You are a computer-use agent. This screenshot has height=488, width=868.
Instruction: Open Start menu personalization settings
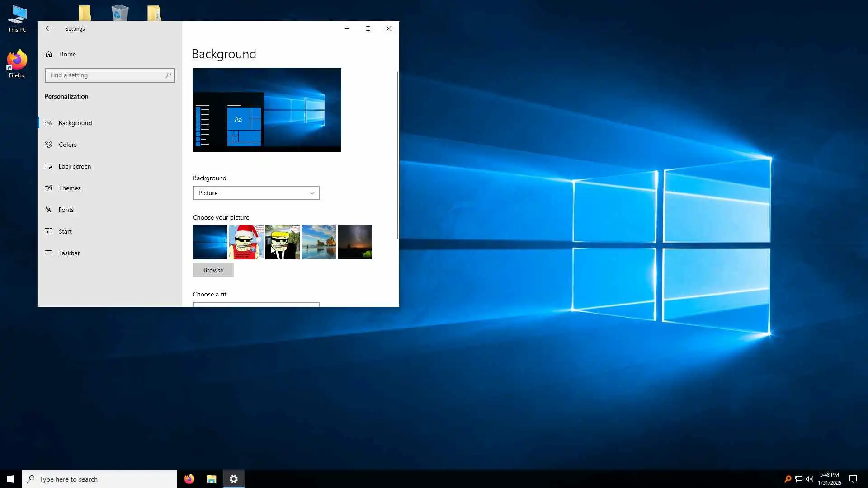(x=65, y=231)
